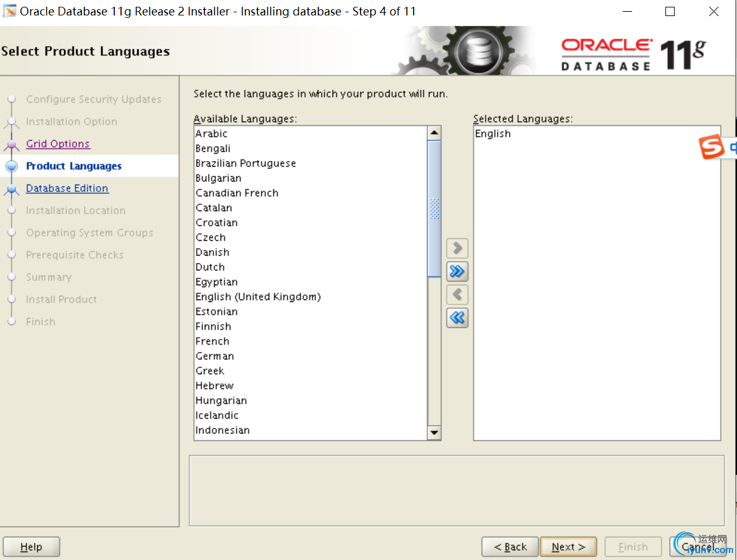Click the Sogou input method icon
Screen dimensions: 737x560
click(711, 147)
